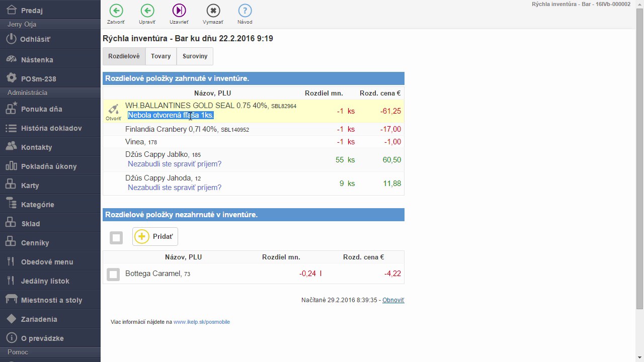Click the Nástenka dashboard icon

[11, 59]
